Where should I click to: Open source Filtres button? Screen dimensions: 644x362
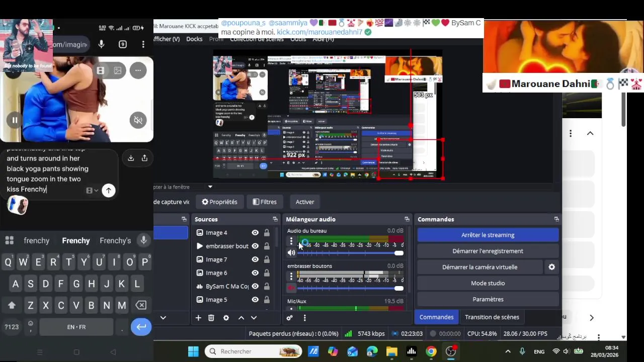[265, 202]
